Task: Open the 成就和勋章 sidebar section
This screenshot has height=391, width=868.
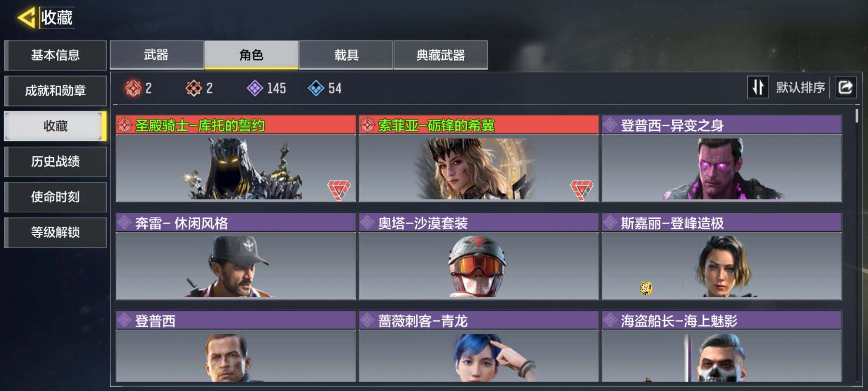Action: [x=55, y=91]
